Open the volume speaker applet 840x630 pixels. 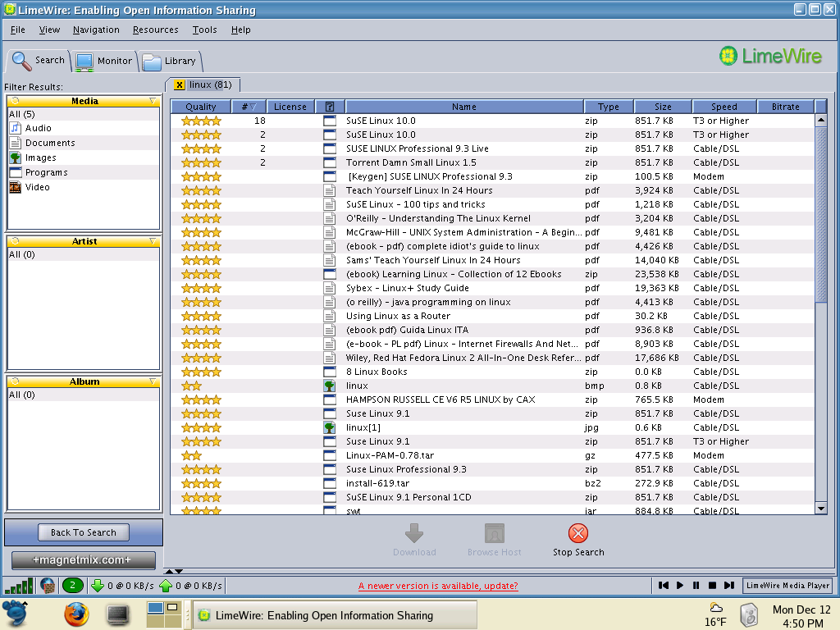click(749, 615)
